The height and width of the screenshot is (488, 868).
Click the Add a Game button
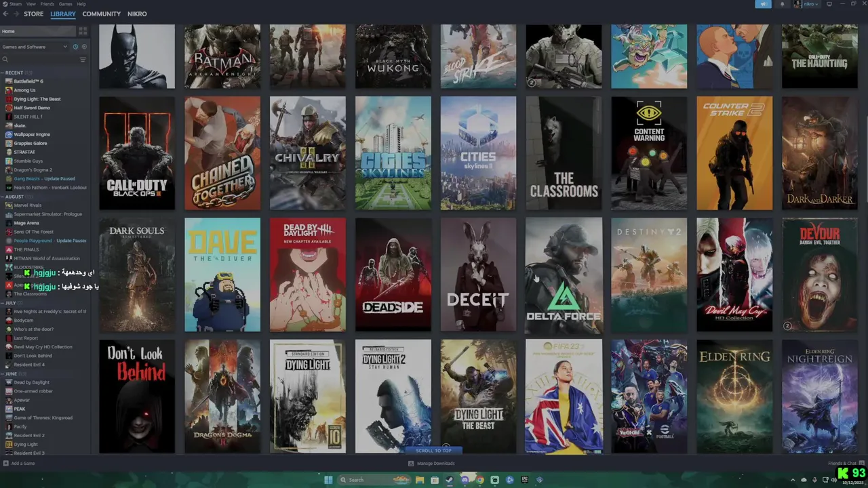pyautogui.click(x=19, y=464)
